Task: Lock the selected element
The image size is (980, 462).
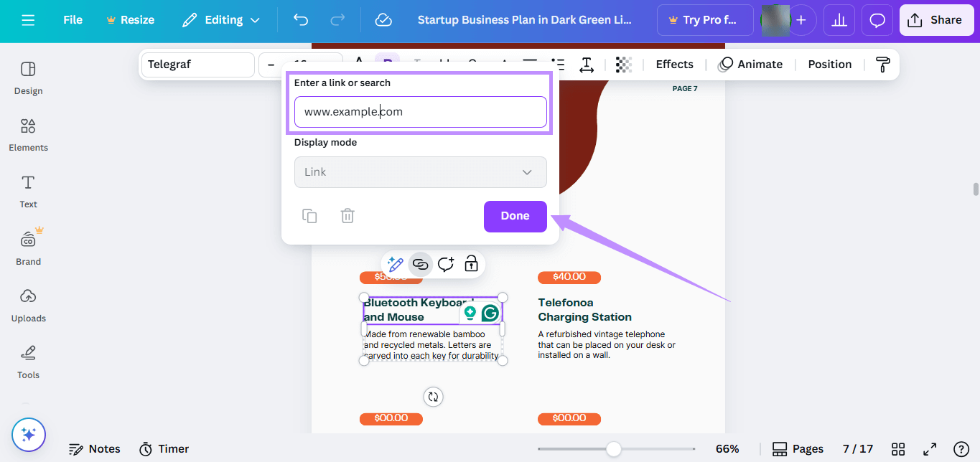Action: pyautogui.click(x=471, y=264)
